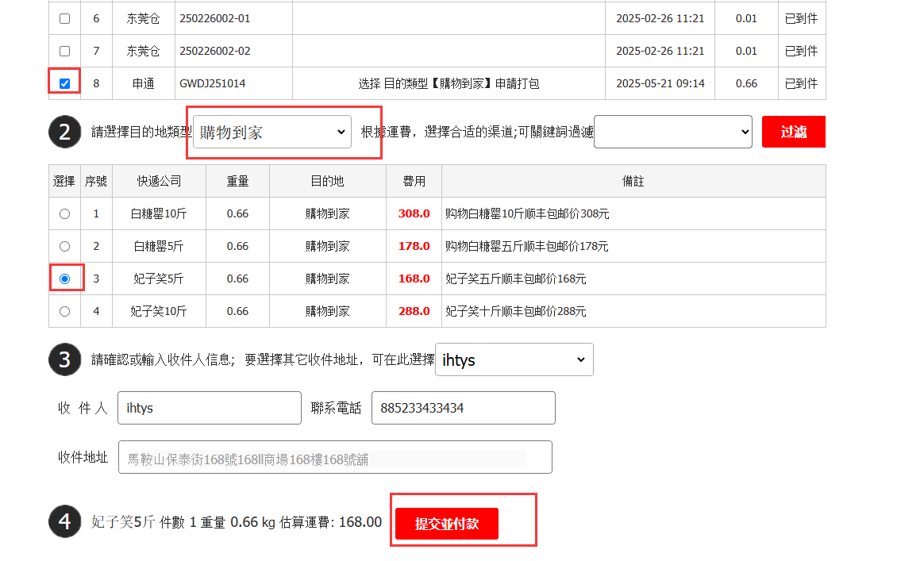Click the 備註 column header

pyautogui.click(x=633, y=181)
